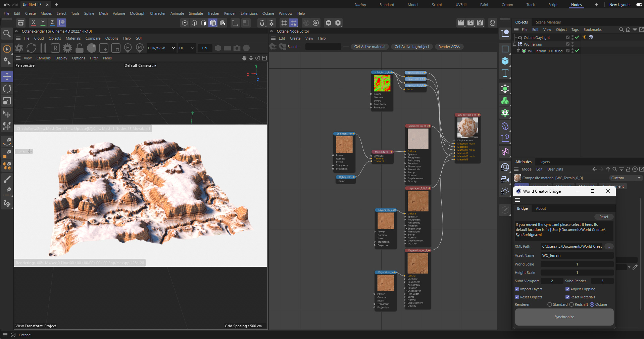This screenshot has height=339, width=644.
Task: Click the Get Active material button
Action: 369,47
